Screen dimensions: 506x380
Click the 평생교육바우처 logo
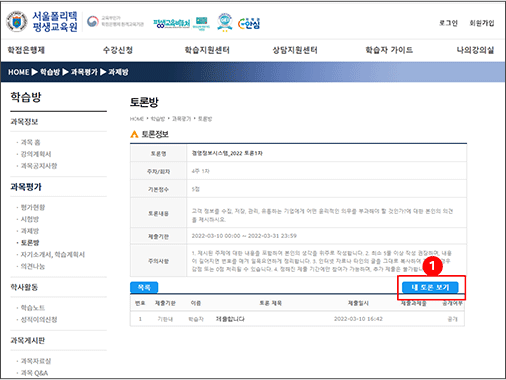(172, 23)
